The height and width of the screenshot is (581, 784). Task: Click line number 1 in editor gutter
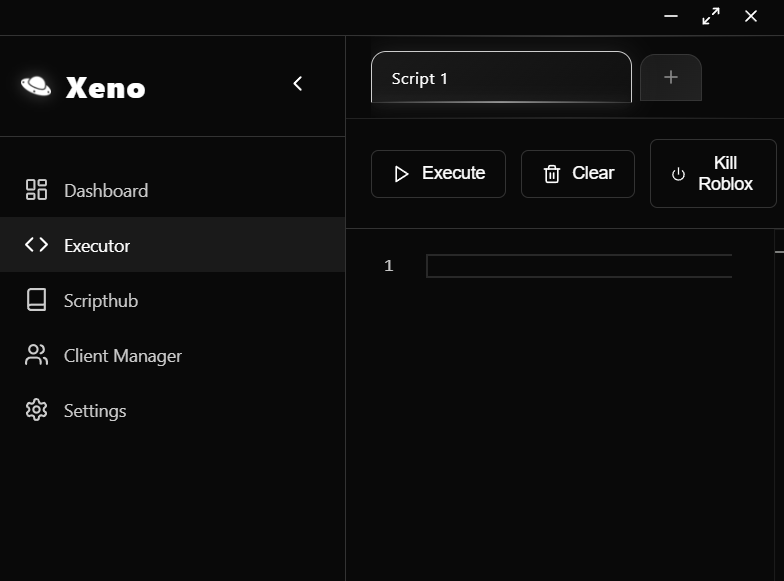tap(388, 266)
